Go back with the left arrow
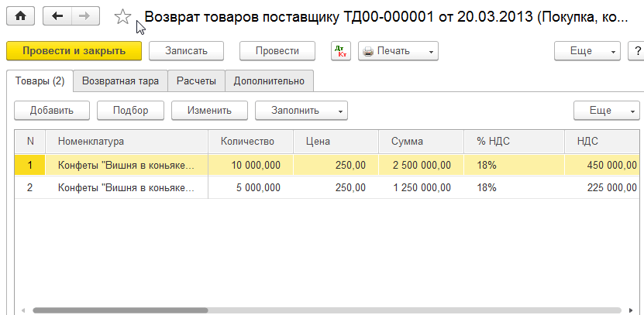The image size is (644, 315). 58,15
